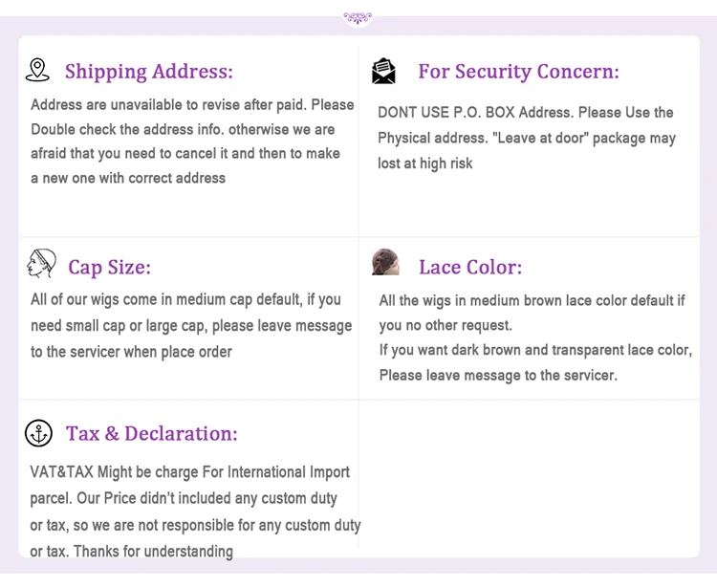Click the location pin icon
The image size is (717, 588).
(x=37, y=70)
